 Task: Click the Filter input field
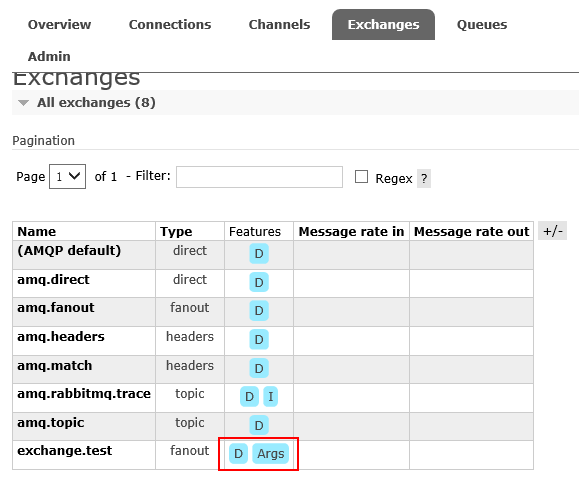tap(259, 177)
